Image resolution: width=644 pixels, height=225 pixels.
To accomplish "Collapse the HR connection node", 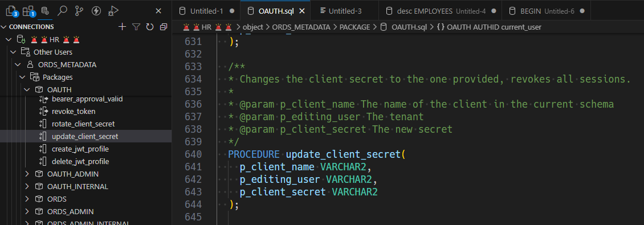I will click(x=9, y=40).
